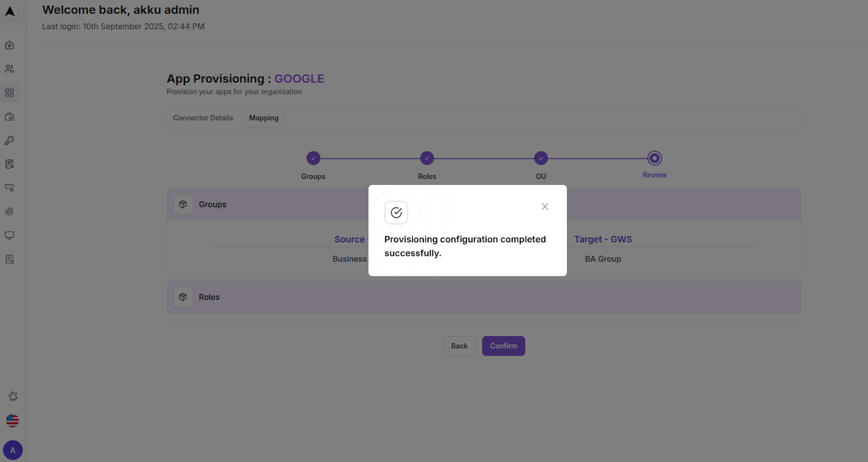This screenshot has height=462, width=868.
Task: Collapse the Groups section header
Action: pos(484,204)
